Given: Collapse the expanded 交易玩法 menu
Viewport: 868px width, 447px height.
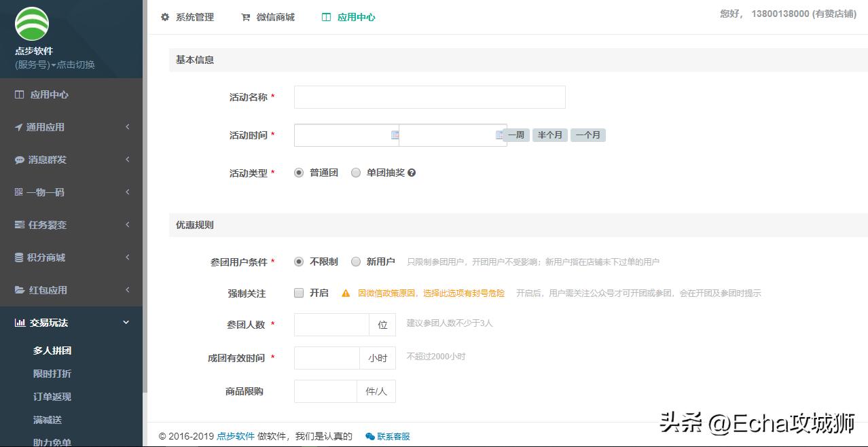Looking at the screenshot, I should [125, 322].
